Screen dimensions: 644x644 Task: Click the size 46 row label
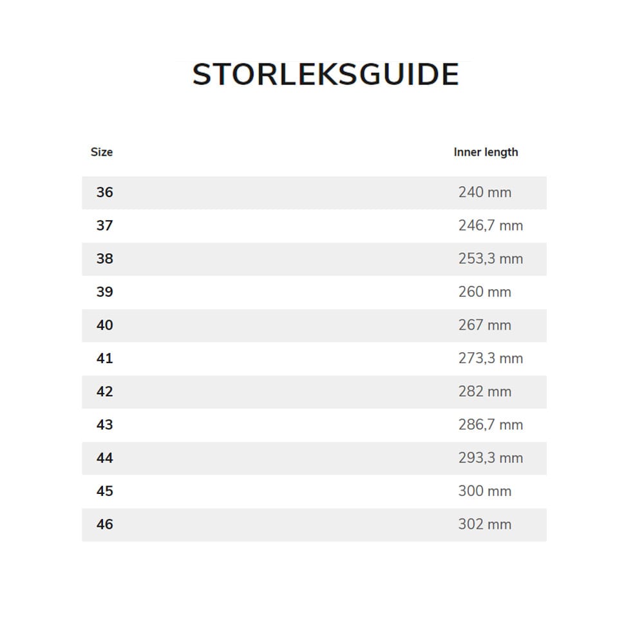tap(104, 525)
